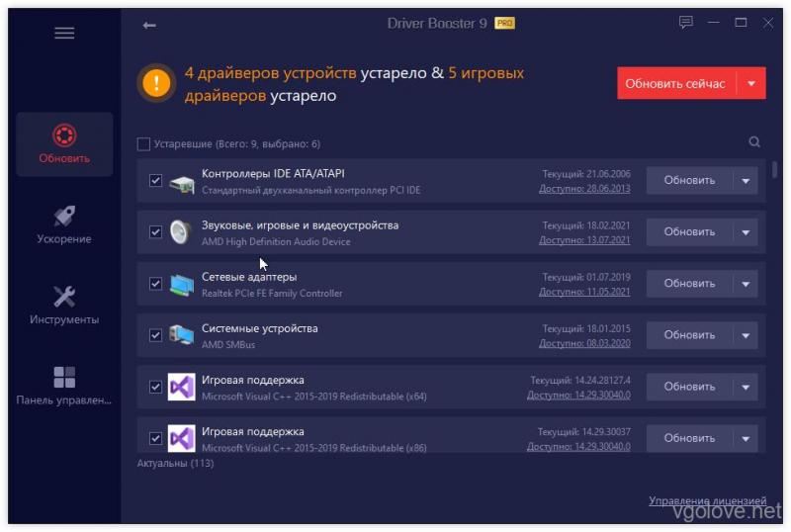
Task: Select the Сетевые адаптеры row title
Action: [249, 277]
